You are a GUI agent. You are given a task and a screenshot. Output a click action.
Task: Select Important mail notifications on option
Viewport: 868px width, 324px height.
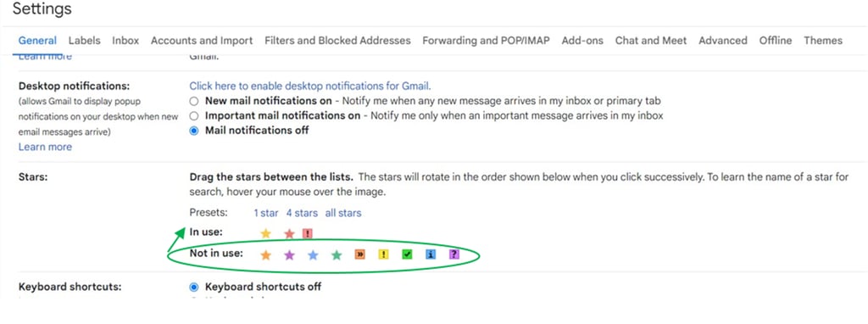(194, 115)
